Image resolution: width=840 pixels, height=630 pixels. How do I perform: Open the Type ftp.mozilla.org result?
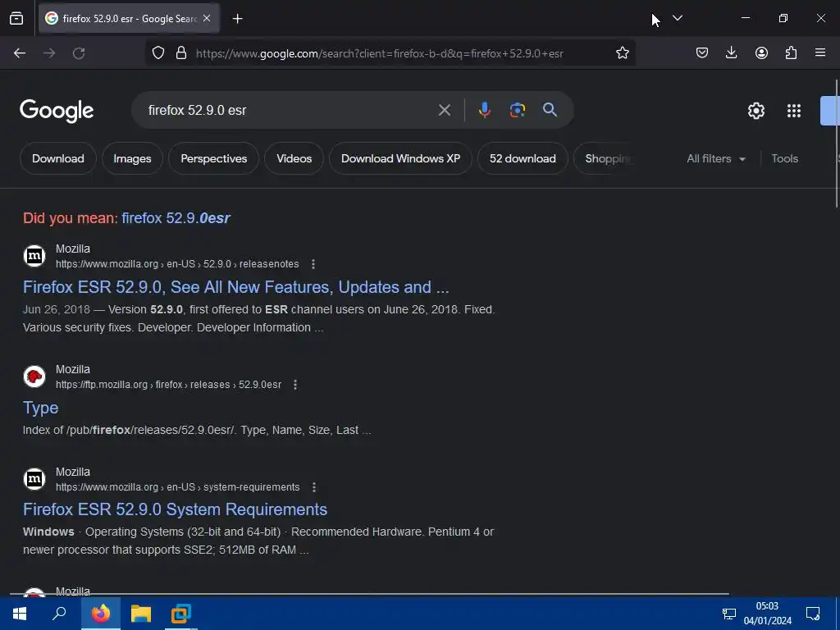(41, 408)
